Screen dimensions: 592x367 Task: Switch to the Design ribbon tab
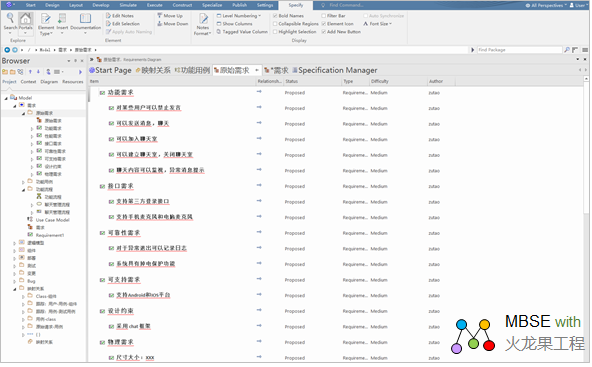coord(52,5)
